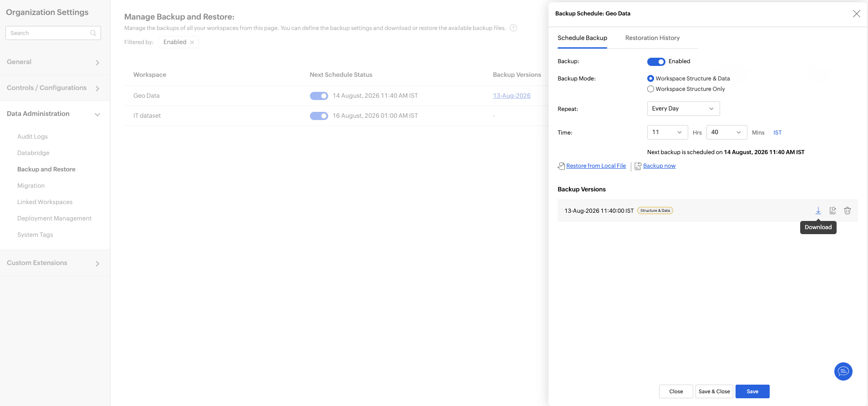Open Linked Workspaces
The width and height of the screenshot is (868, 406).
point(45,202)
